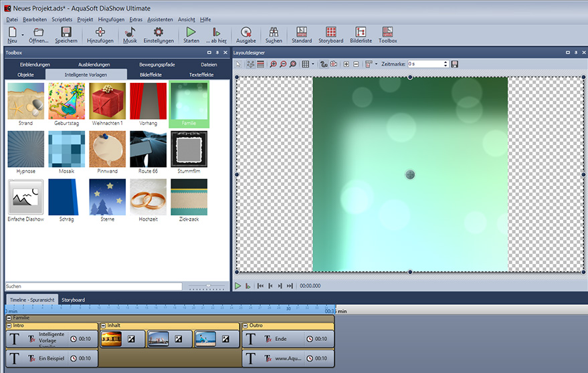Click the Hinzufügen toolbar icon
Image resolution: width=588 pixels, height=373 pixels.
tap(100, 35)
